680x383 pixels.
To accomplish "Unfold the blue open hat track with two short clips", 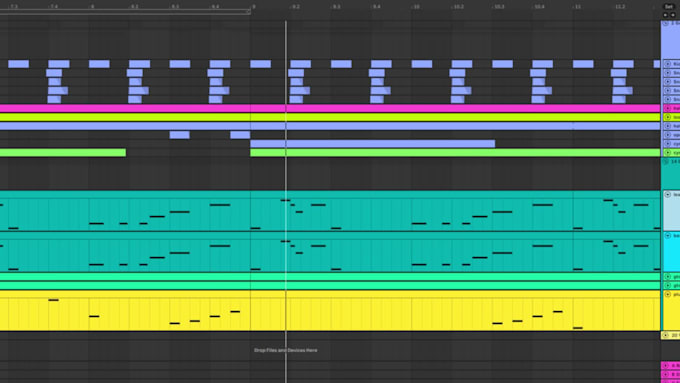I will (668, 135).
